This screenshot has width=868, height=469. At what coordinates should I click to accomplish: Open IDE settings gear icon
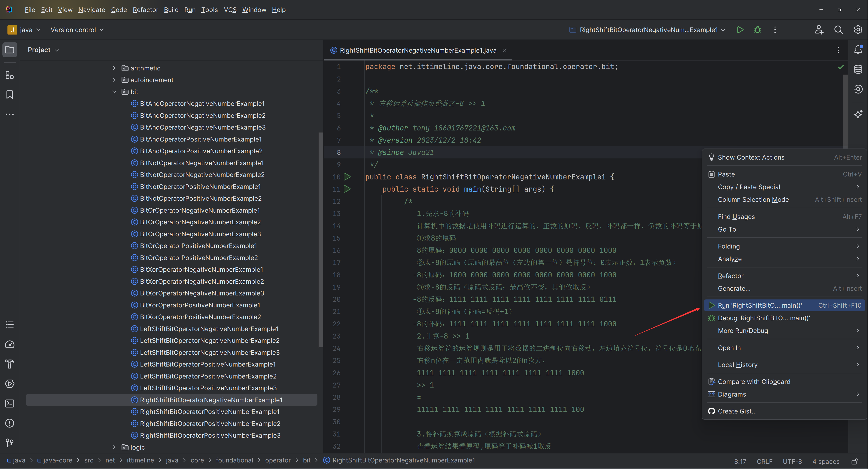coord(858,30)
